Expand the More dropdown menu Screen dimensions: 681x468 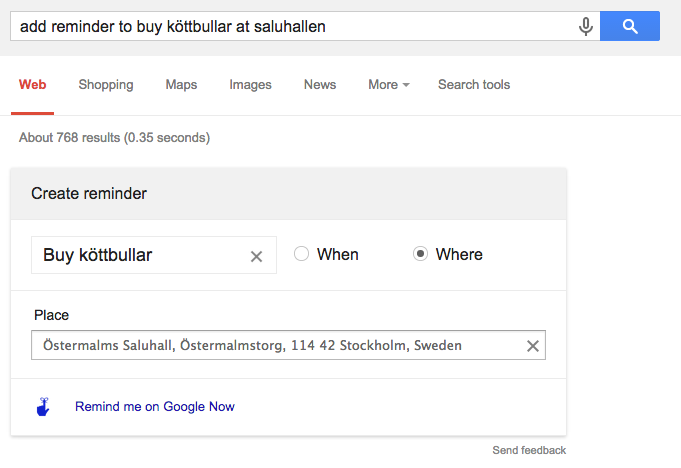click(x=388, y=85)
